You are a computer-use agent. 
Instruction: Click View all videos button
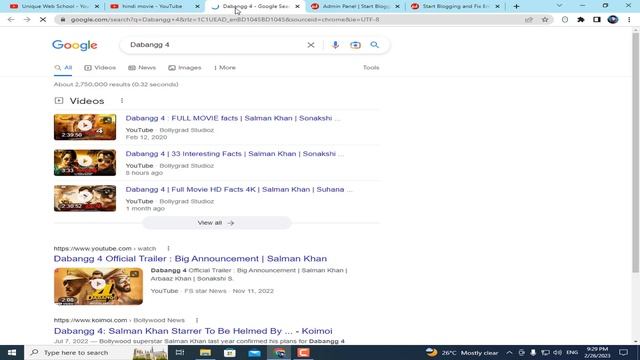pos(216,223)
